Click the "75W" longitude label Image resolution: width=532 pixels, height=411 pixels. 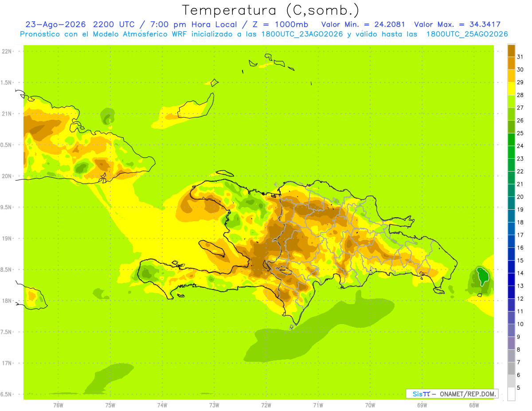tap(110, 405)
